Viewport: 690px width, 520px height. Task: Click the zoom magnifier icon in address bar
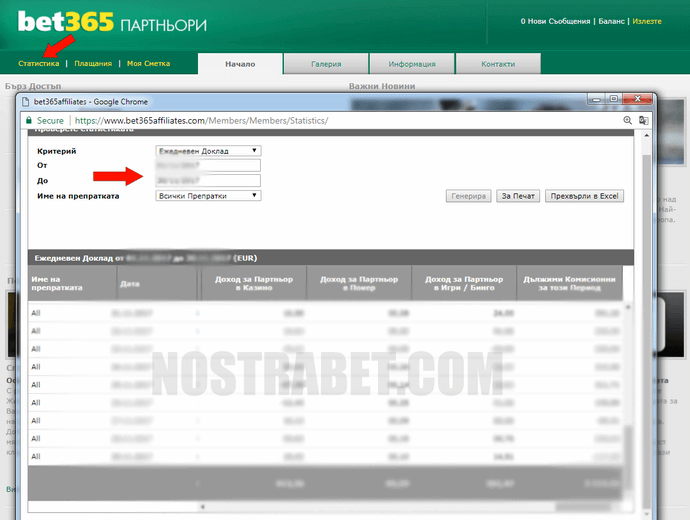(628, 120)
